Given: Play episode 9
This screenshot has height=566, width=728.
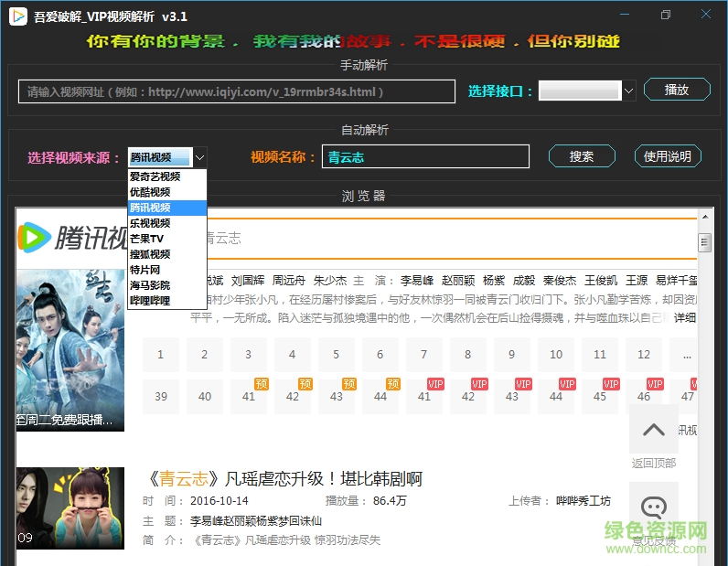Looking at the screenshot, I should tap(511, 355).
